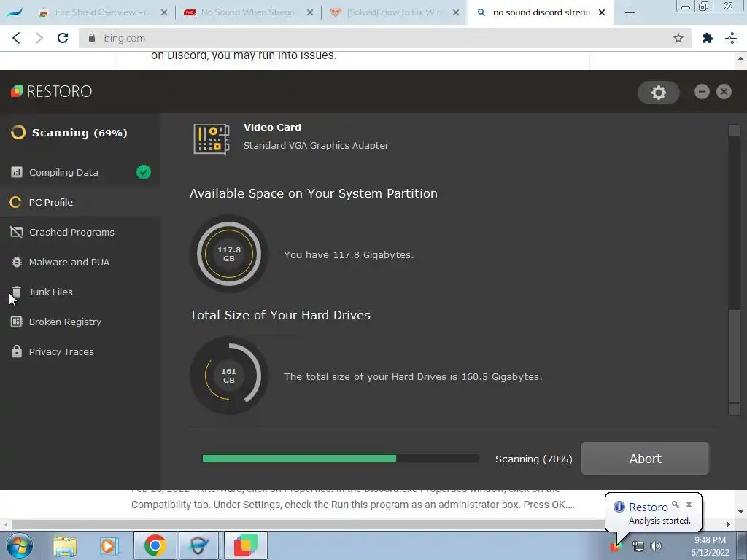747x560 pixels.
Task: Open the Privacy Traces section
Action: [x=80, y=351]
